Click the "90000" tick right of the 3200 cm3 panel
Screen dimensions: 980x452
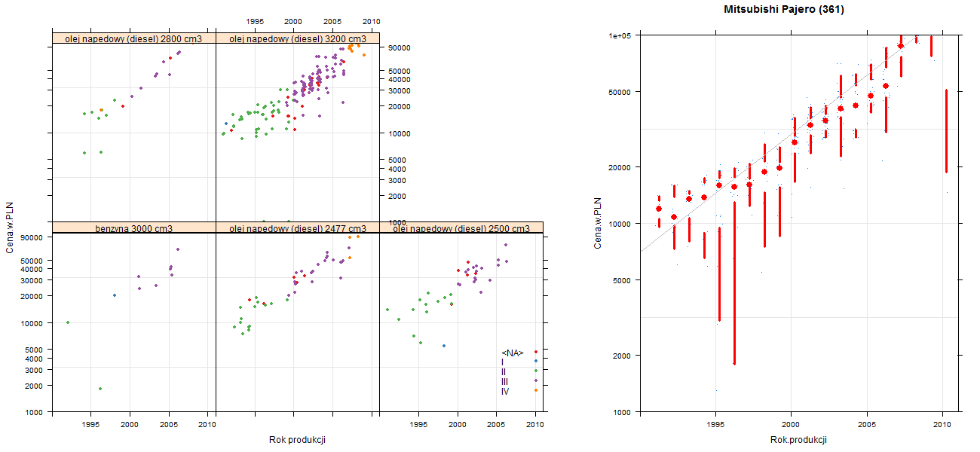coord(398,47)
